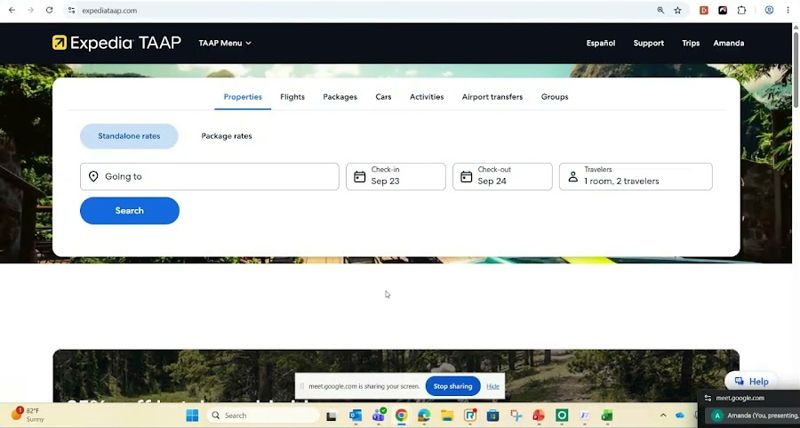Viewport: 800px width, 428px height.
Task: Switch to the Flights tab
Action: (x=292, y=97)
